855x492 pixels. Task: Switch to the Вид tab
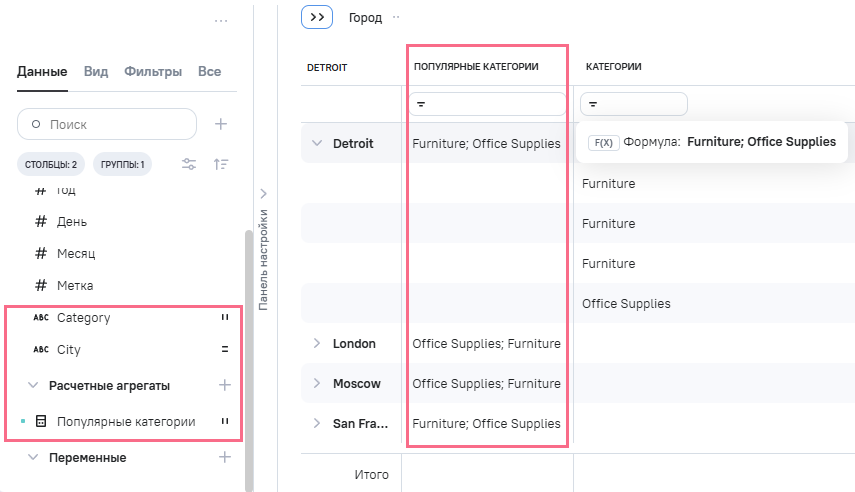(x=96, y=72)
